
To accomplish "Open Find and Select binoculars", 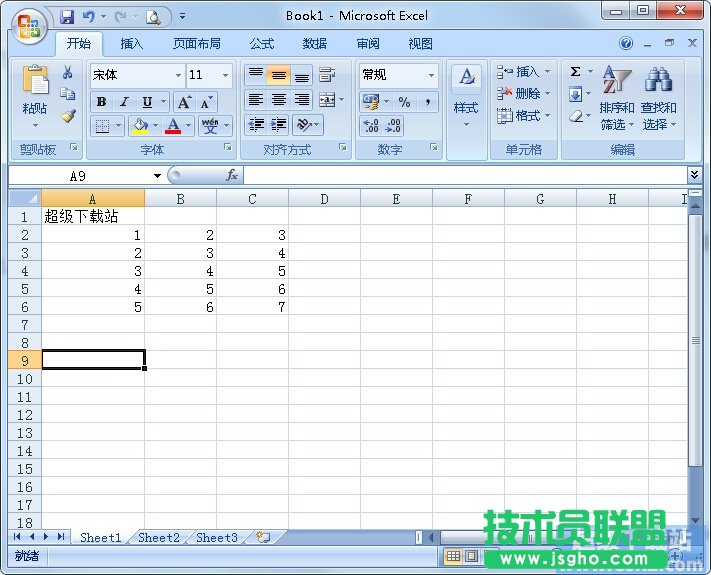I will (x=658, y=97).
